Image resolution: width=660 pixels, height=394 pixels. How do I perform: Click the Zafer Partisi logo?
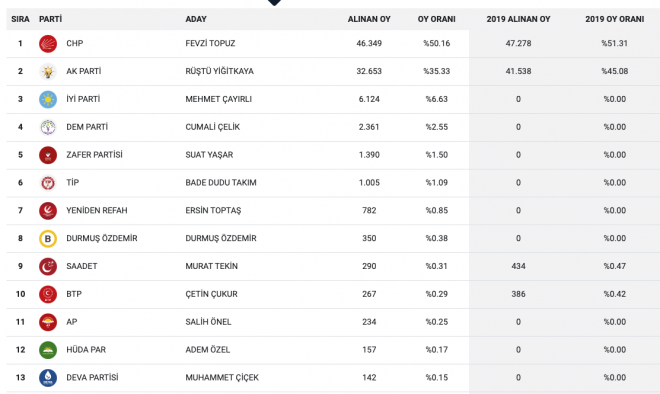pos(48,155)
